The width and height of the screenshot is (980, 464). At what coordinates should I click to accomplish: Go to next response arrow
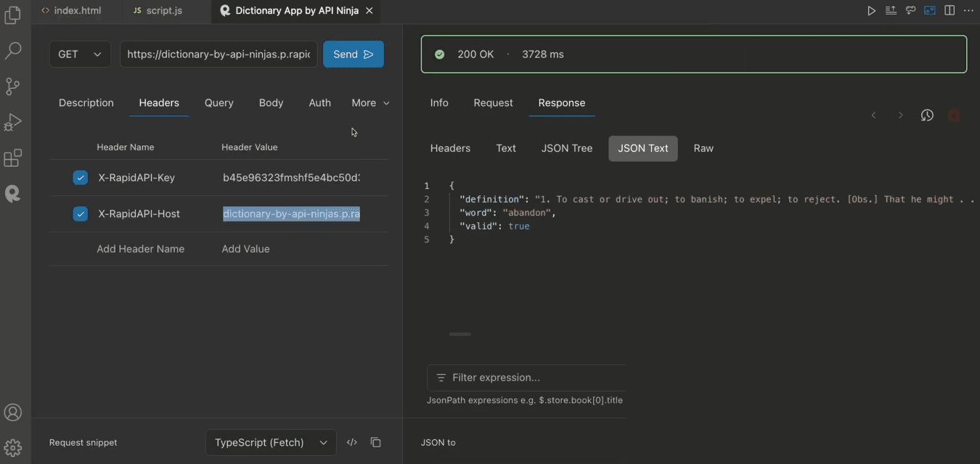point(901,115)
